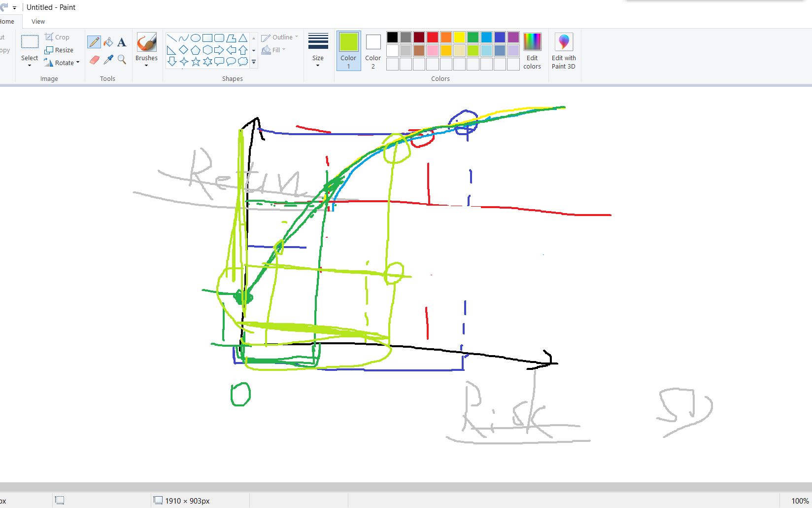Select the Down arrow shape

pyautogui.click(x=172, y=62)
